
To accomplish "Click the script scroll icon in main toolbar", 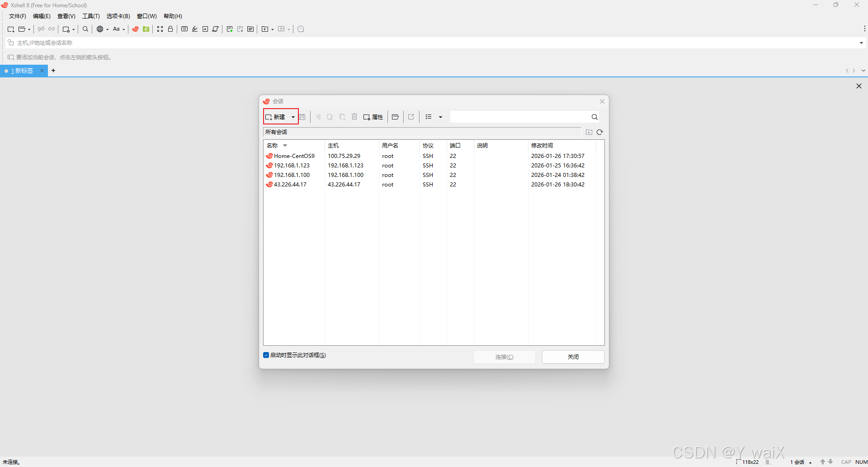I will (216, 29).
